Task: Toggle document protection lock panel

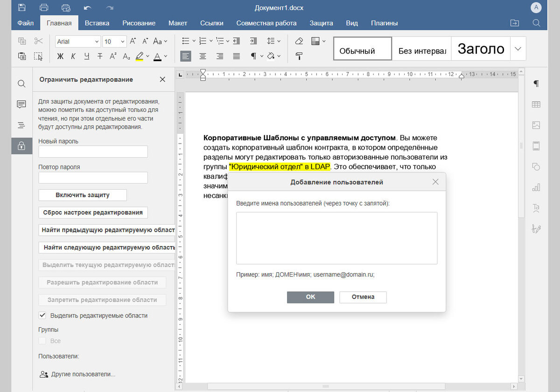Action: tap(21, 146)
